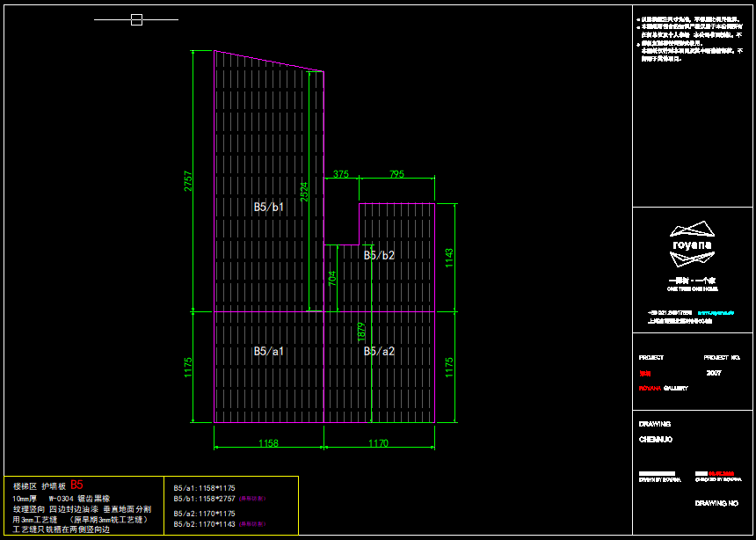Pick the 1143 dimension on right side
The width and height of the screenshot is (756, 540).
point(449,257)
